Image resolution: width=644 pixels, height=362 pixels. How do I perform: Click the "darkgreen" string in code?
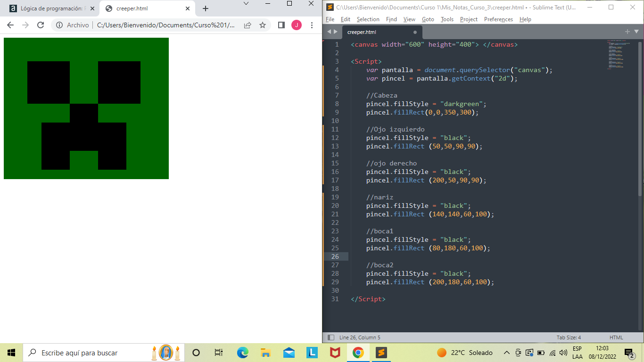point(462,104)
